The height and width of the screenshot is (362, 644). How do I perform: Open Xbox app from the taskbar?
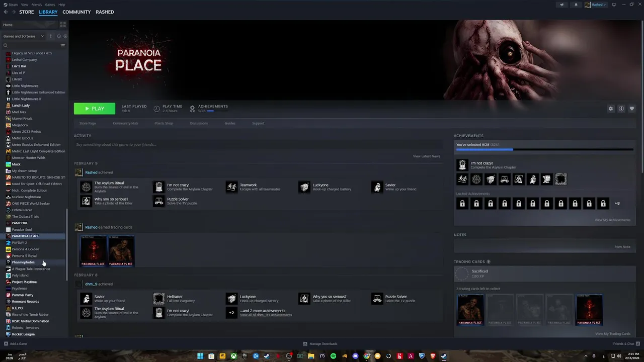pyautogui.click(x=233, y=356)
